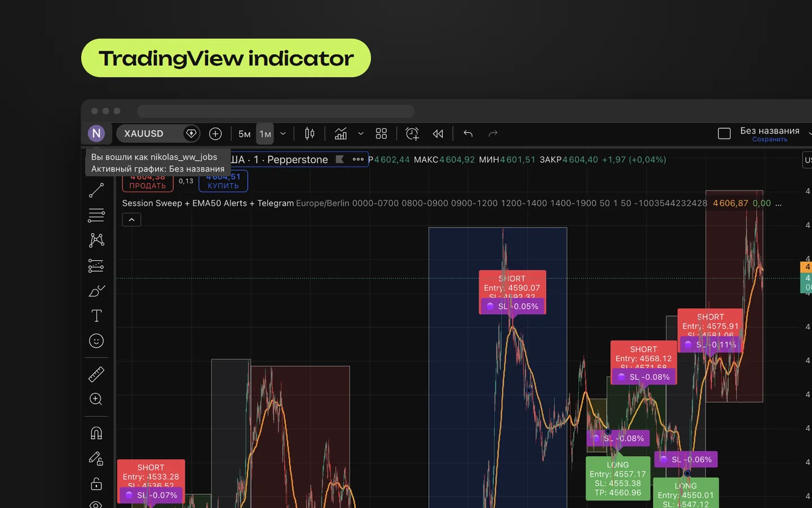Create an alert with the clock icon
Image resolution: width=812 pixels, height=508 pixels.
412,134
